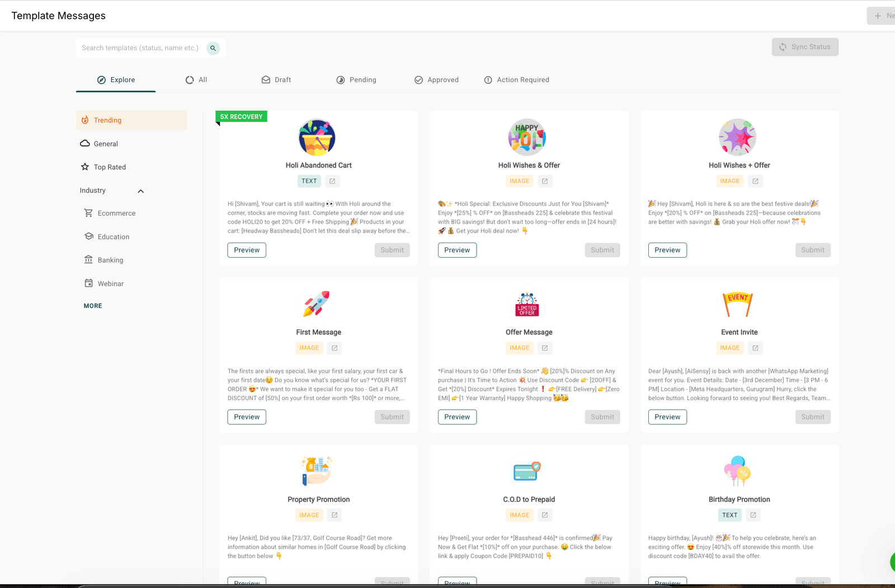Viewport: 895px width, 588px height.
Task: Select the Banking industry
Action: coord(104,260)
